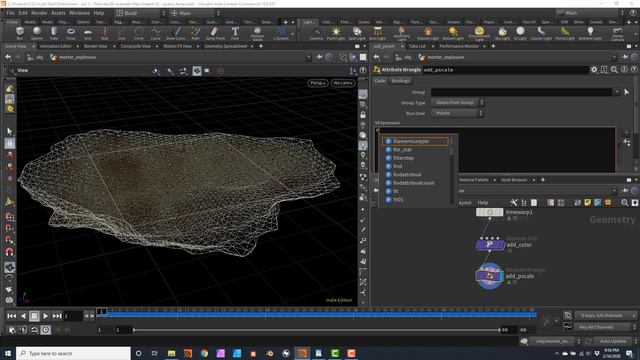This screenshot has width=640, height=360.
Task: Open the No cam dropdown in viewport
Action: click(x=343, y=83)
